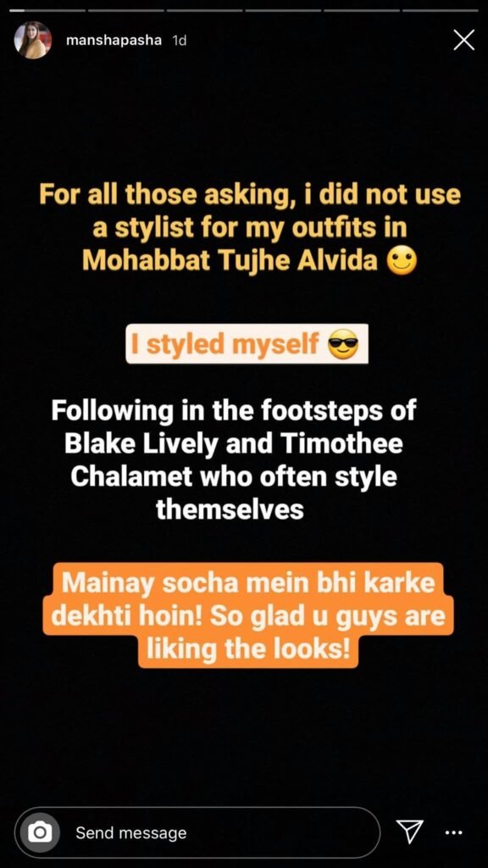The height and width of the screenshot is (868, 488).
Task: Open manshapasha's profile picture
Action: [x=33, y=40]
